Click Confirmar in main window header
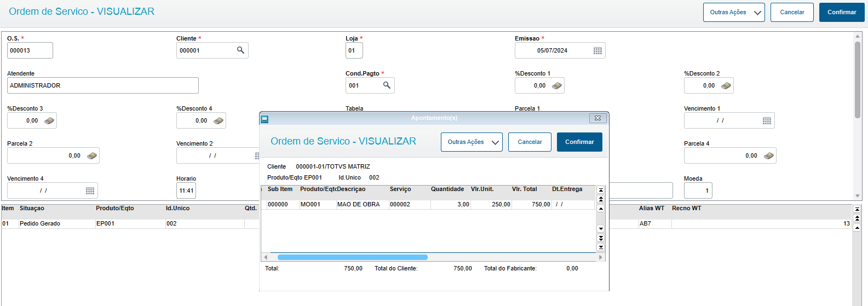The width and height of the screenshot is (868, 306). pyautogui.click(x=842, y=12)
